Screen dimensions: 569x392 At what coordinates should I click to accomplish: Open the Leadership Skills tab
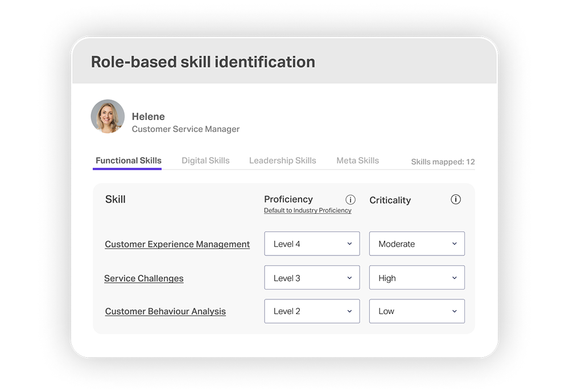[282, 160]
